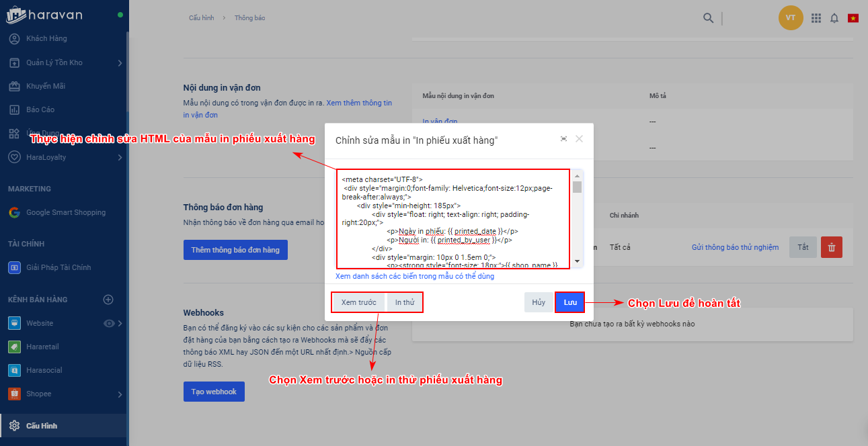This screenshot has width=868, height=446.
Task: Add a sales channel with plus icon
Action: pyautogui.click(x=108, y=300)
